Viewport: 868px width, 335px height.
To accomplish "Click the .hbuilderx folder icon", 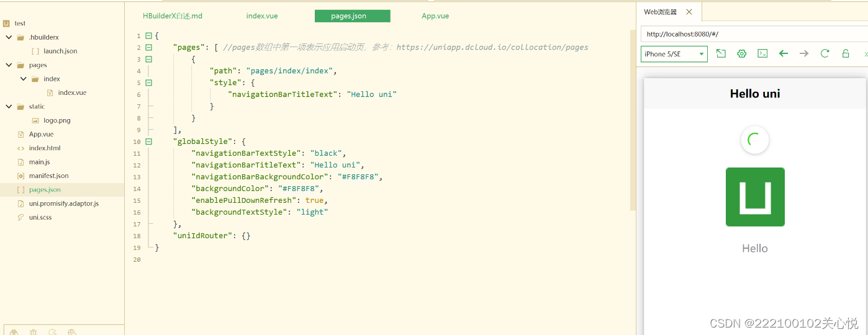I will click(21, 37).
